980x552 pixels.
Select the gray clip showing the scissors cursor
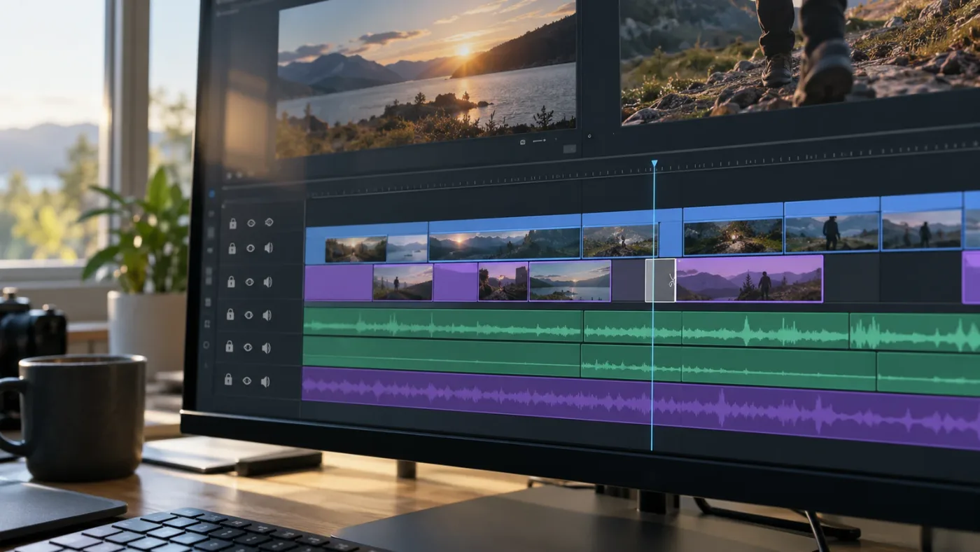point(661,280)
